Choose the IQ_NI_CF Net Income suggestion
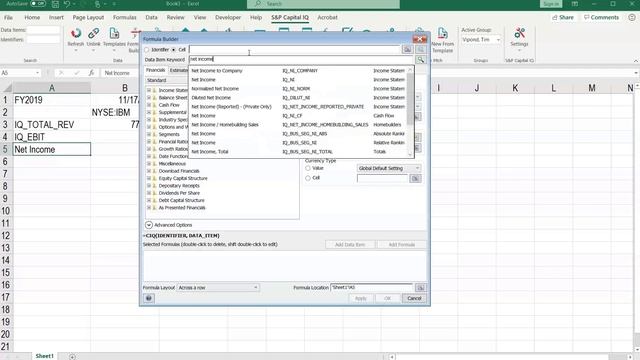This screenshot has height=360, width=640. click(x=299, y=116)
